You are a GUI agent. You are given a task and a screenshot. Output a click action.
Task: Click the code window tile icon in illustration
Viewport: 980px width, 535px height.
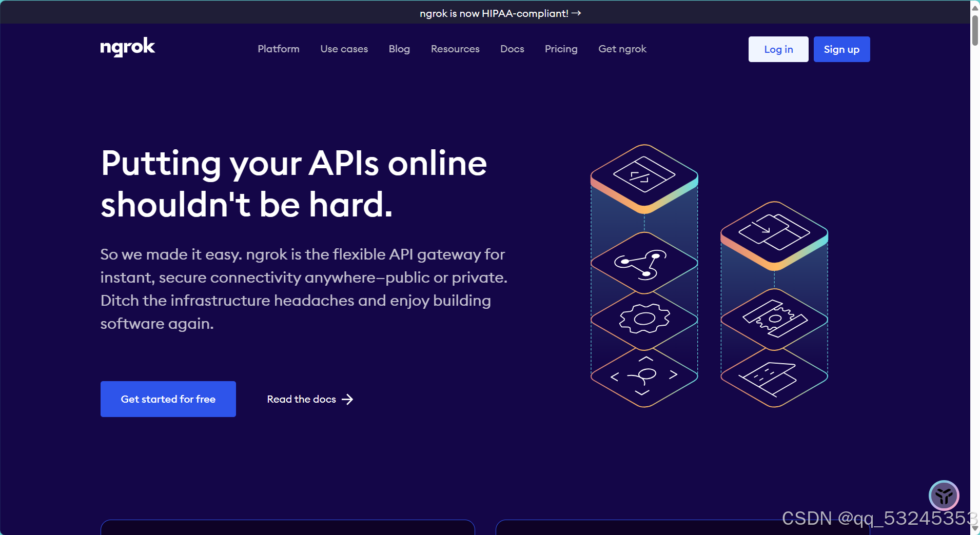[644, 174]
